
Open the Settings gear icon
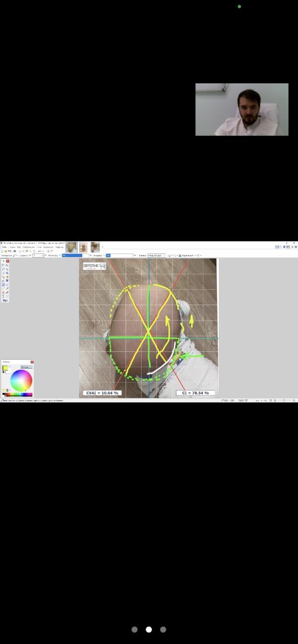pos(292,247)
